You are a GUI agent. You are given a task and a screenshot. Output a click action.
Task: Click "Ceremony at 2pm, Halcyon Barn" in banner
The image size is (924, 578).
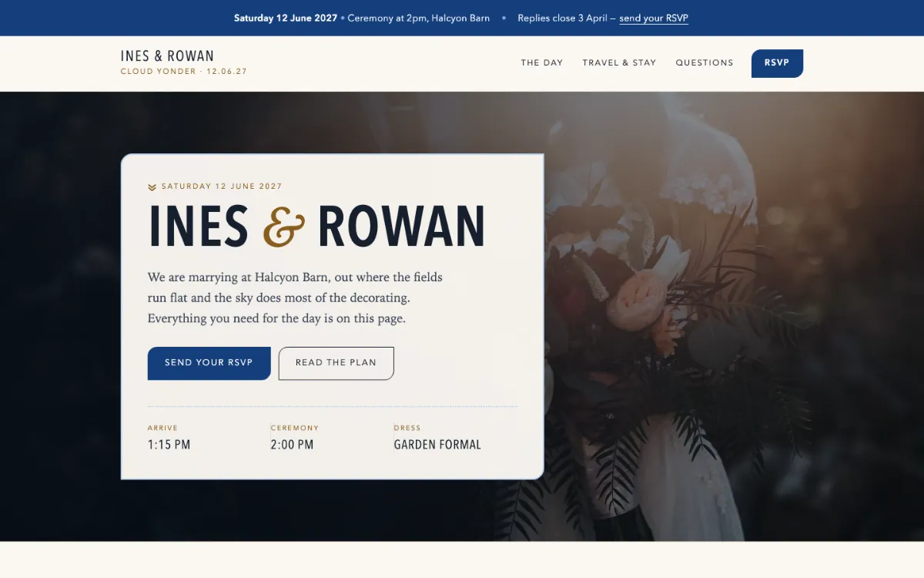(419, 18)
